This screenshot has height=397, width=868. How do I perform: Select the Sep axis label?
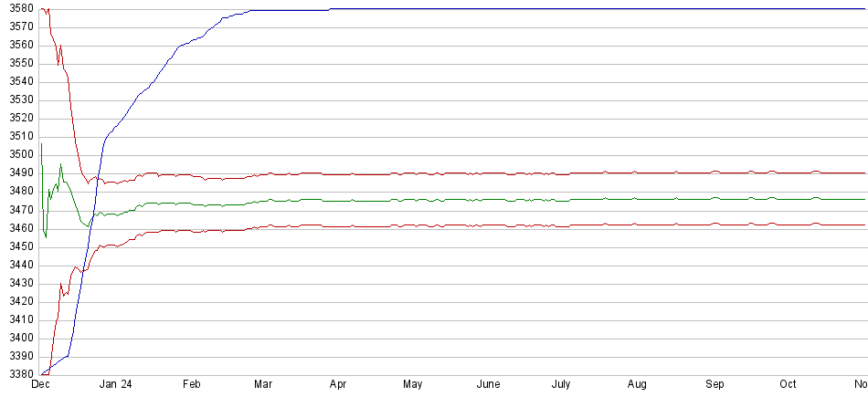(715, 385)
